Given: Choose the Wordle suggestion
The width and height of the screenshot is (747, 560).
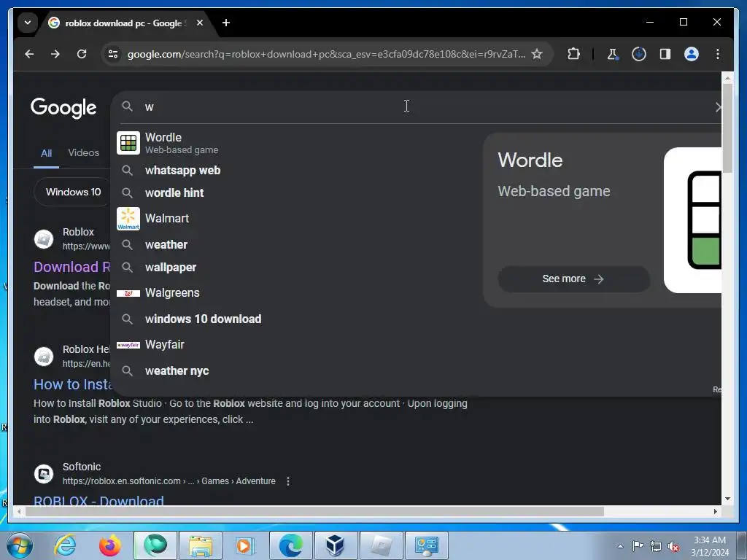Looking at the screenshot, I should coord(295,144).
